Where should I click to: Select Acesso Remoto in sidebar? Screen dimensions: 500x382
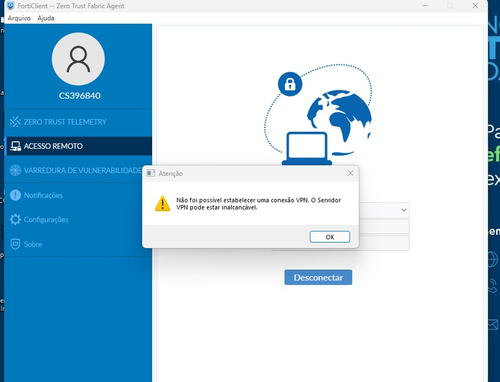pos(78,146)
